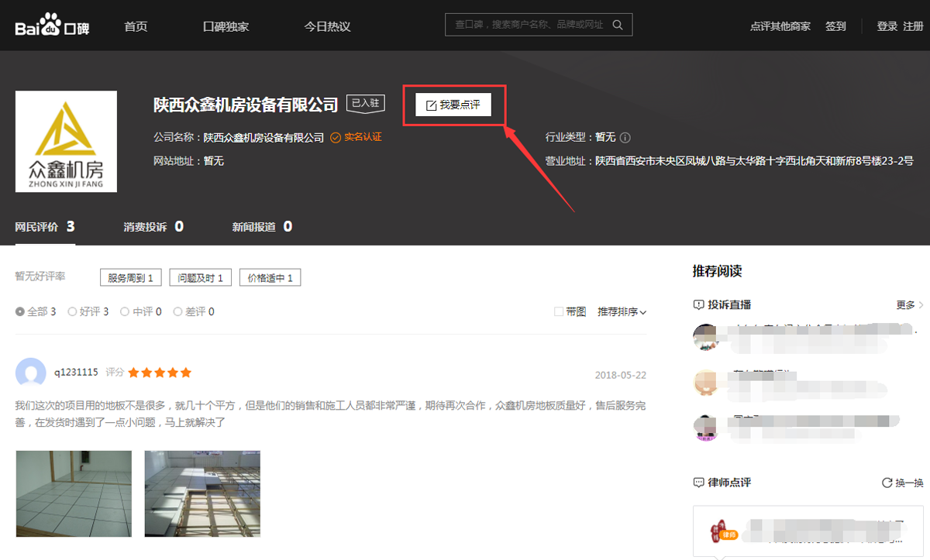Click the pencil icon in 我要点评
The height and width of the screenshot is (560, 930).
tap(430, 105)
